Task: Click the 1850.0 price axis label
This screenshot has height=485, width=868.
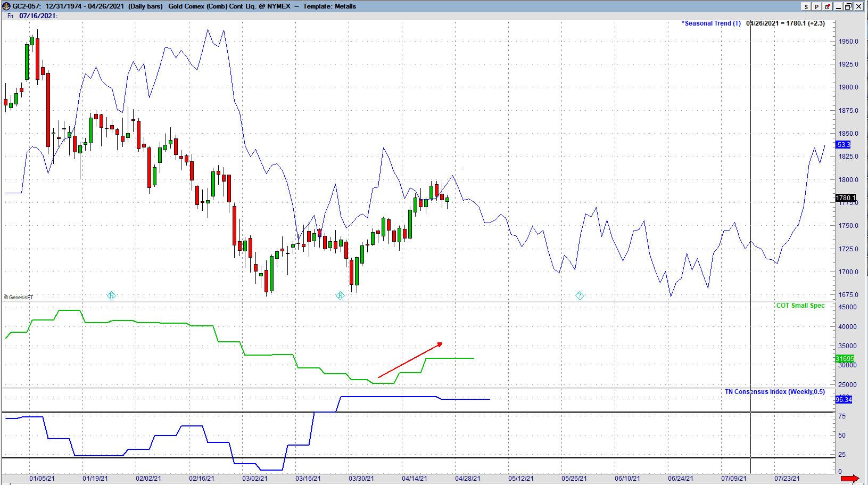Action: 848,134
